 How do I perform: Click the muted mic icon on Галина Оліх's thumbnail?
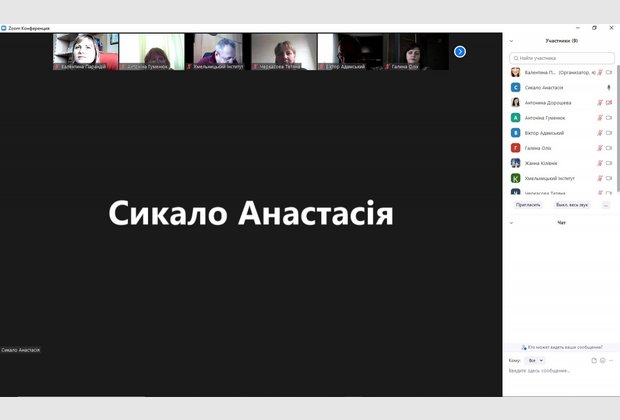[388, 67]
